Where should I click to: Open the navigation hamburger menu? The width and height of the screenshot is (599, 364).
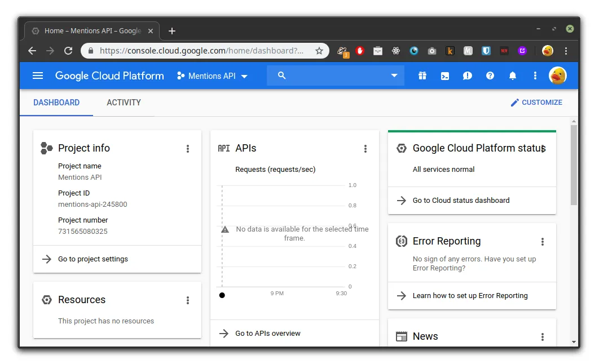(x=37, y=76)
